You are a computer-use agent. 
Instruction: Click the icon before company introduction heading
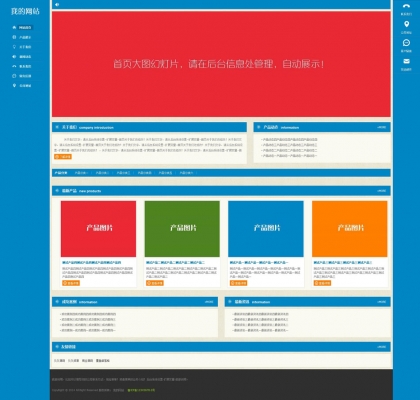57,127
